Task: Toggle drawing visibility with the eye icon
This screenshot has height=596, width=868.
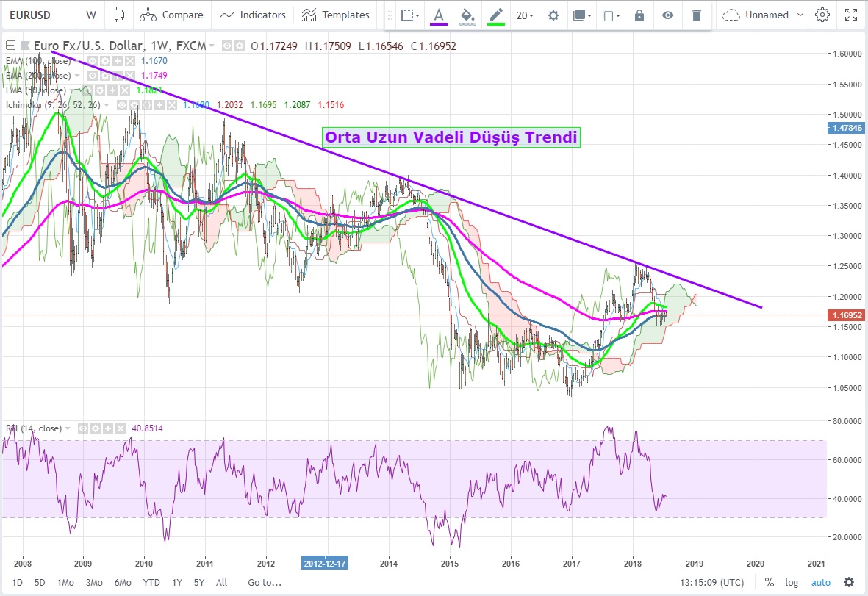Action: (x=667, y=15)
